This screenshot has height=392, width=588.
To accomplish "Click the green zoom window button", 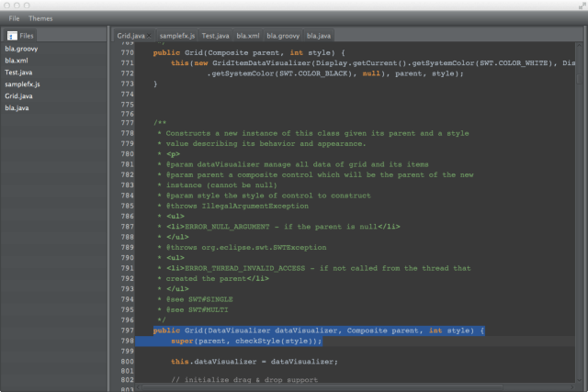I will [27, 6].
